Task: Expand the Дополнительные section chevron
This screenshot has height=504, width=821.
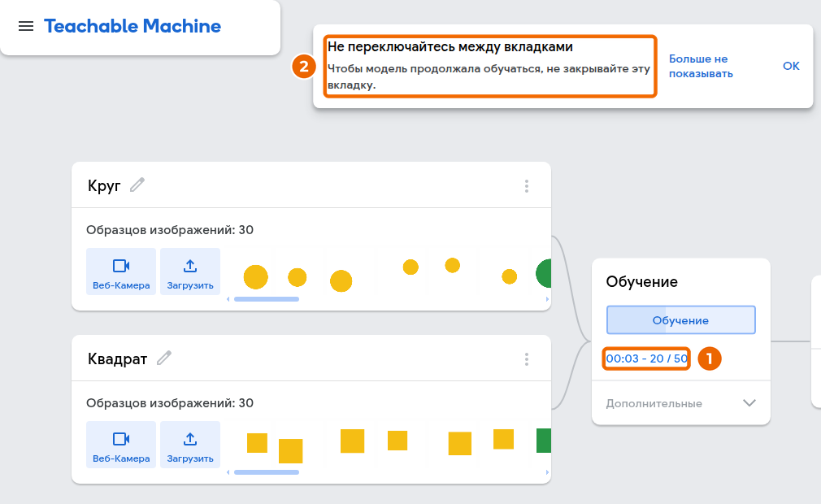Action: coord(749,403)
